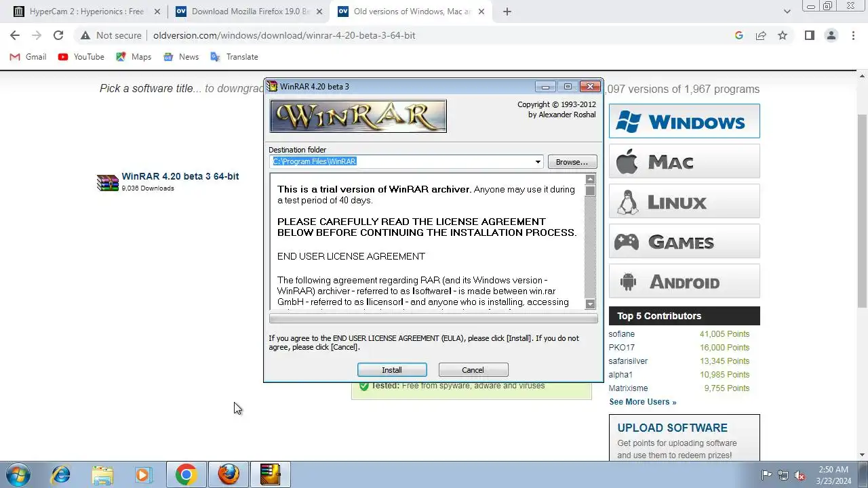Image resolution: width=868 pixels, height=488 pixels.
Task: Open WinRAR 4.20 beta 3 64-bit link
Action: 180,176
